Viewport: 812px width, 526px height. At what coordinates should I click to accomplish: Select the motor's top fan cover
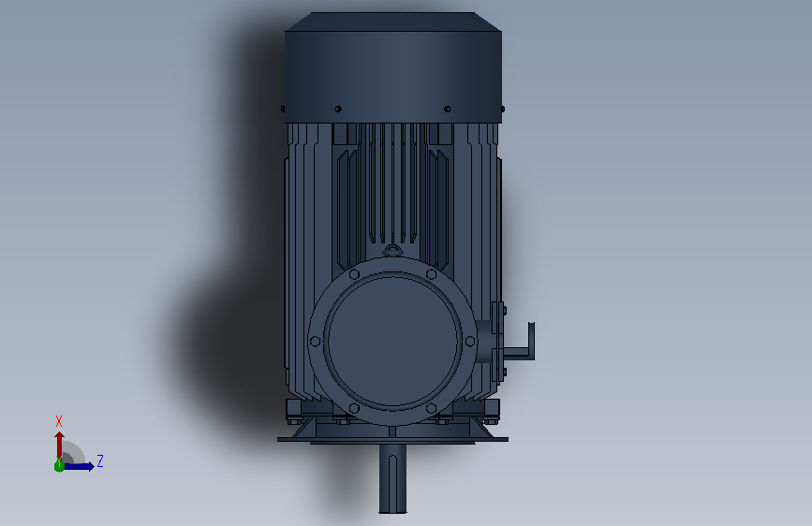point(393,67)
